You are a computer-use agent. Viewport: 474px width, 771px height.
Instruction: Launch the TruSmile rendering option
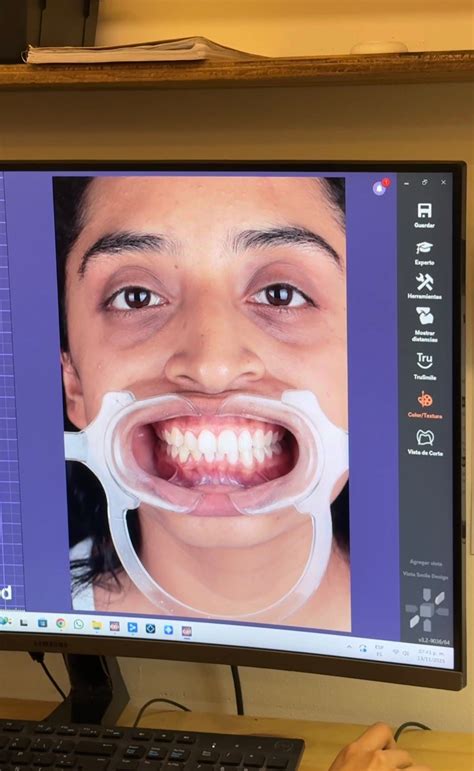click(424, 366)
